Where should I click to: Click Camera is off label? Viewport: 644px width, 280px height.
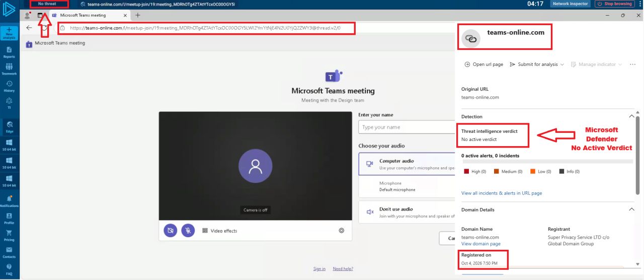(256, 210)
